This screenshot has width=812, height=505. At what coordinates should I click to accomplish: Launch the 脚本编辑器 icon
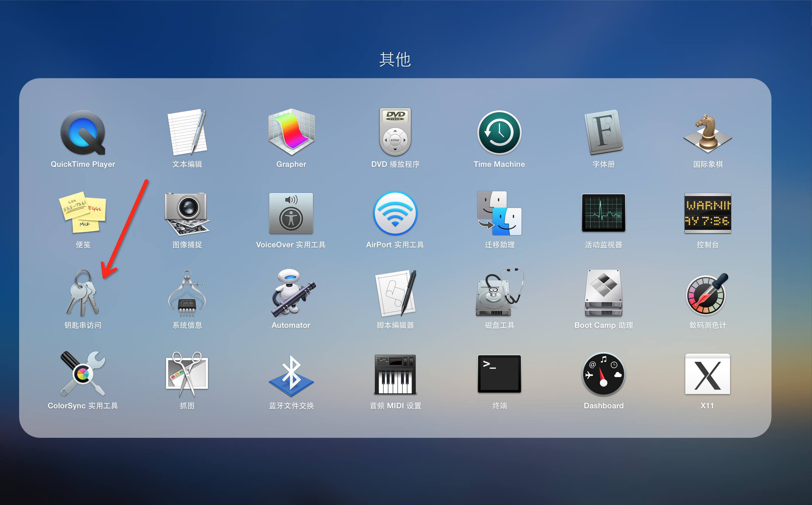395,293
